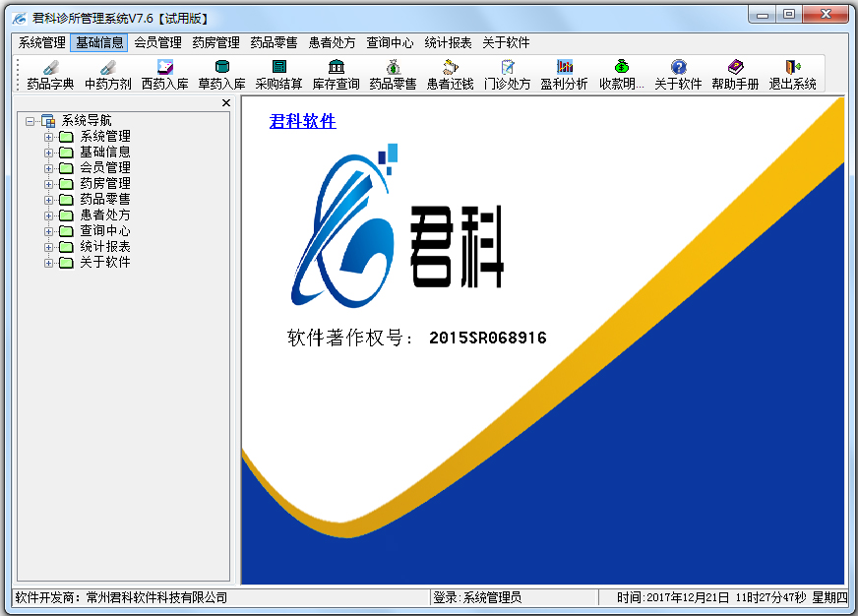Close the 君科诊所管理系统 window
858x616 pixels.
[x=826, y=15]
